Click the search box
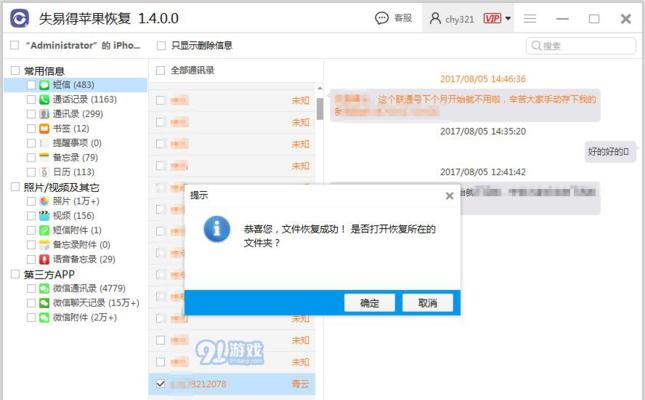 (581, 45)
